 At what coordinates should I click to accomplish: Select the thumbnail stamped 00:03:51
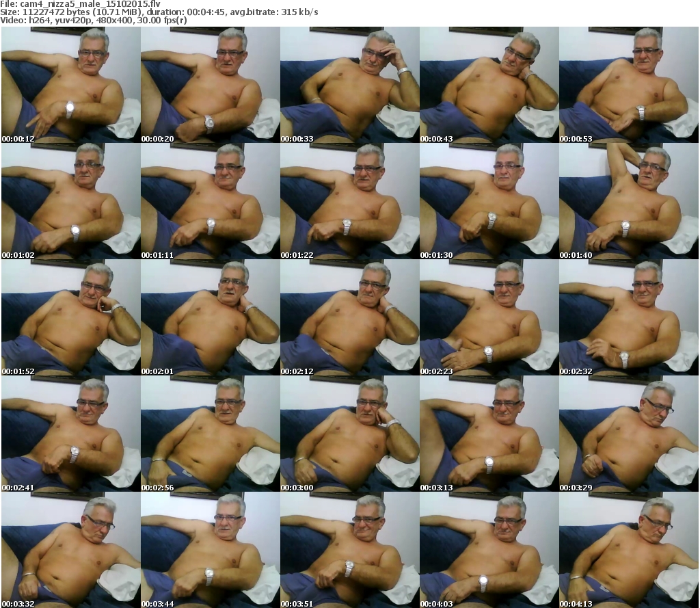[x=350, y=550]
